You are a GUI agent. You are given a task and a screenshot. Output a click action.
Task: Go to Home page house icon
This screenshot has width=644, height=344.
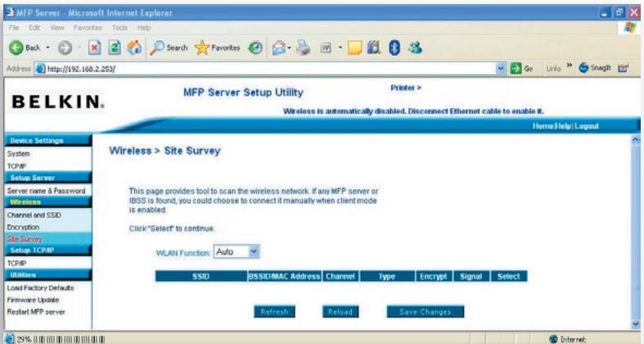[x=134, y=48]
